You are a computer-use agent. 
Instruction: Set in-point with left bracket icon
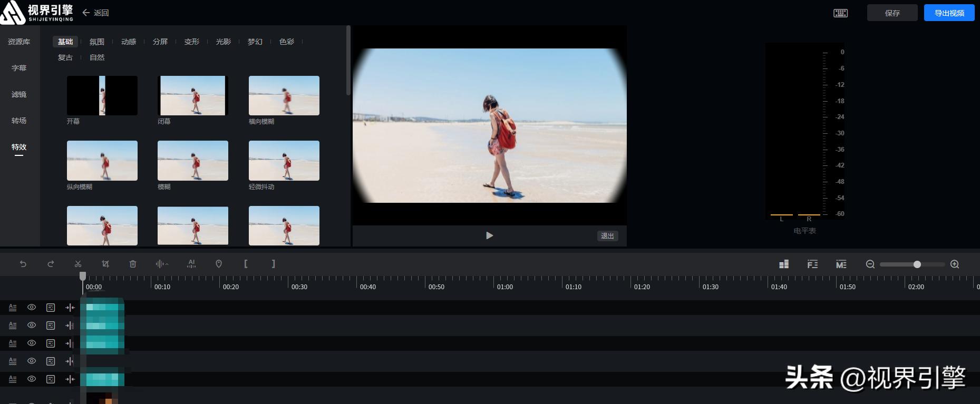246,264
